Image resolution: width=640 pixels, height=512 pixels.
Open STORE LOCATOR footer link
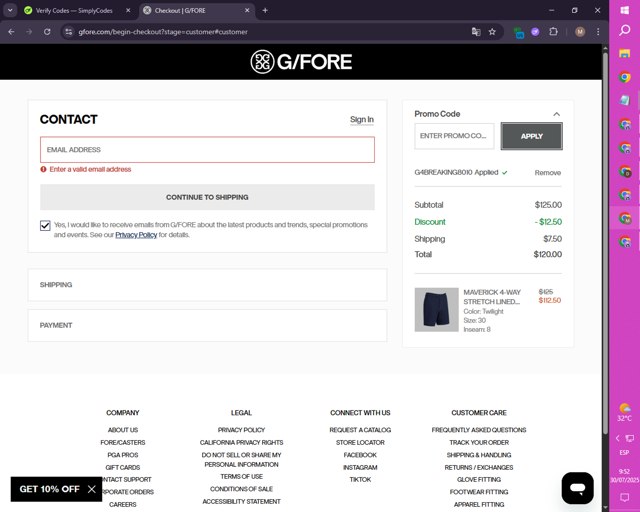tap(360, 443)
